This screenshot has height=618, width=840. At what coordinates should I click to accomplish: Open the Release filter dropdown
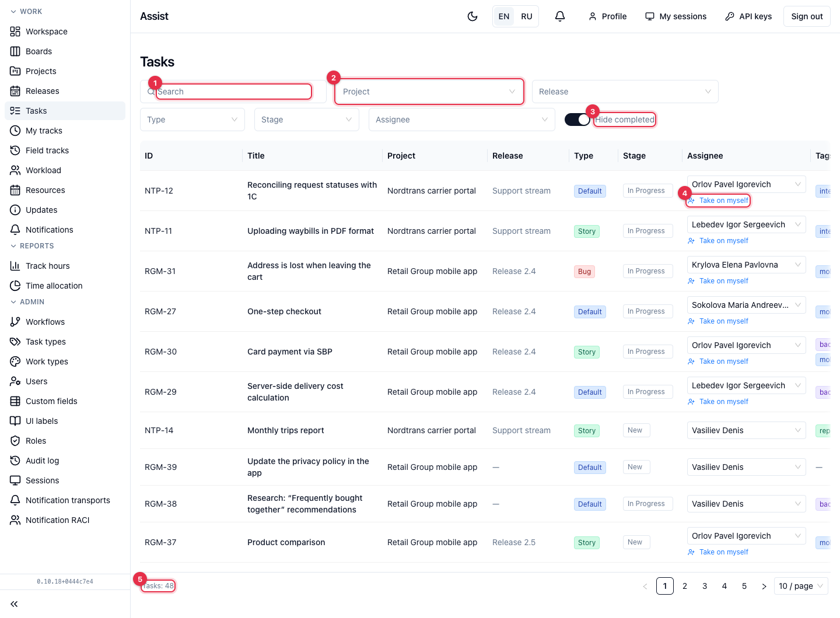coord(625,92)
